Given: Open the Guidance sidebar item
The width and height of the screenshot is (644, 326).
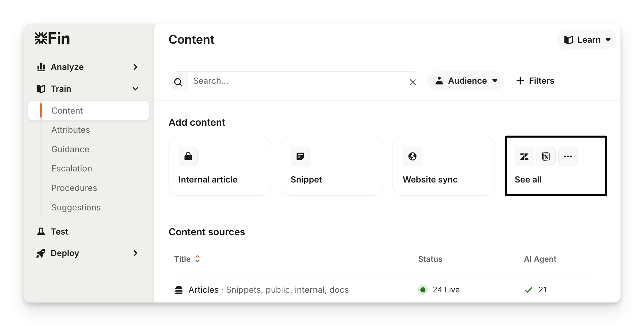Looking at the screenshot, I should coord(70,149).
